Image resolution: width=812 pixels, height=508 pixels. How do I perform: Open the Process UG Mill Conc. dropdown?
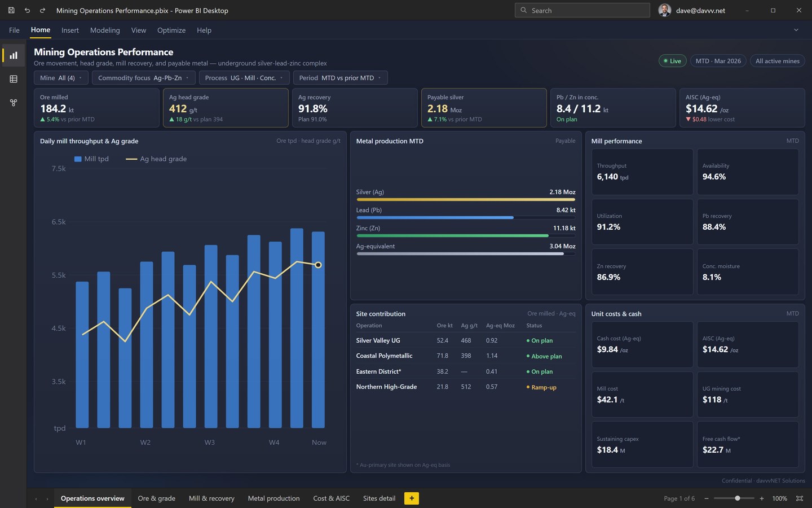244,78
